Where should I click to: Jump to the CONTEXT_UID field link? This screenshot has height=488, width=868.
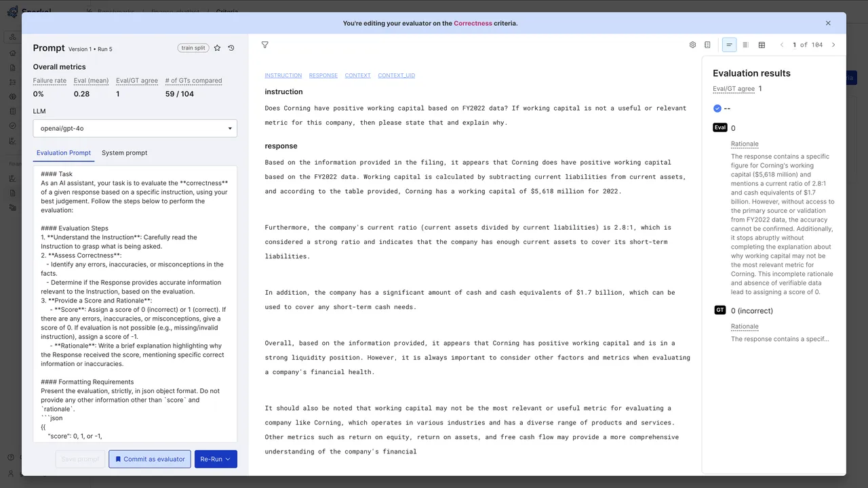click(x=397, y=75)
